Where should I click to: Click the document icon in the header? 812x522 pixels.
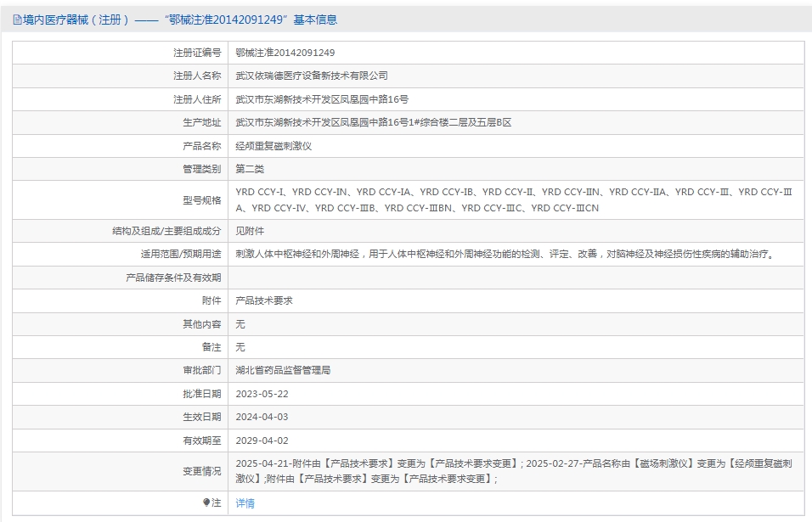tap(17, 20)
